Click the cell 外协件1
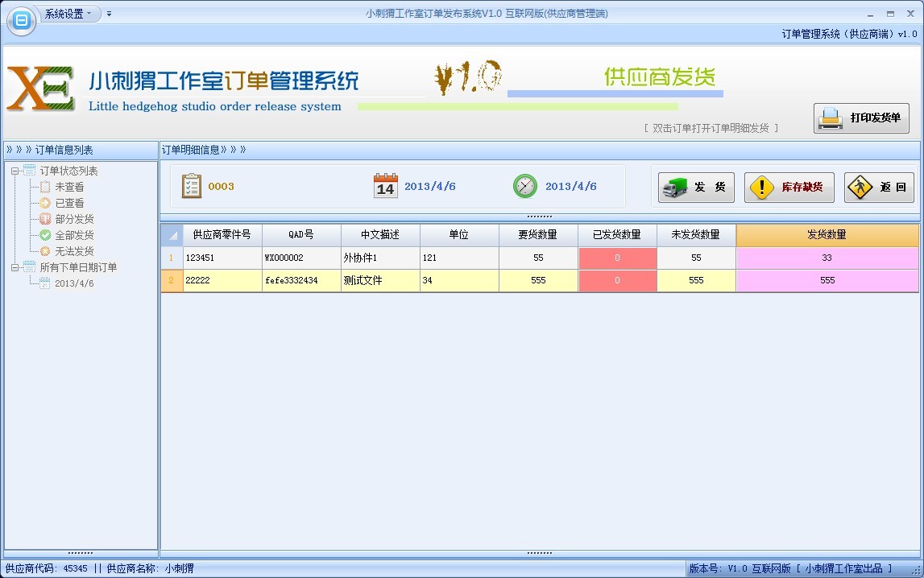The height and width of the screenshot is (578, 924). [x=380, y=258]
